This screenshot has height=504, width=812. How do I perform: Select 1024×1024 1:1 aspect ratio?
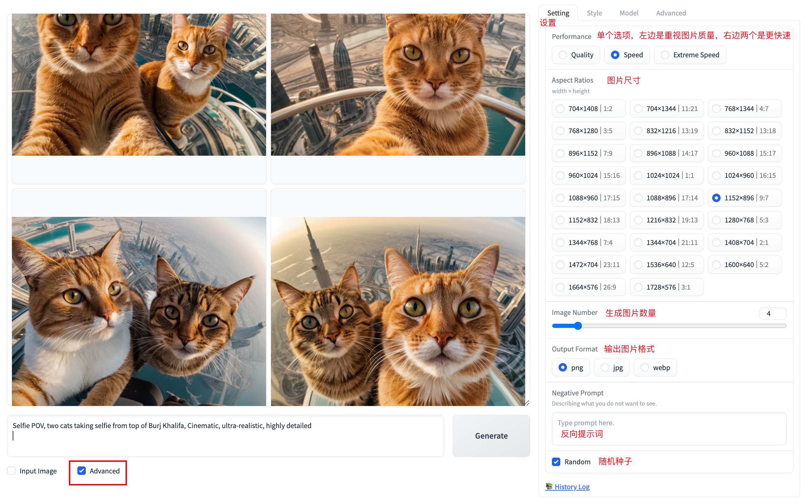pyautogui.click(x=638, y=175)
